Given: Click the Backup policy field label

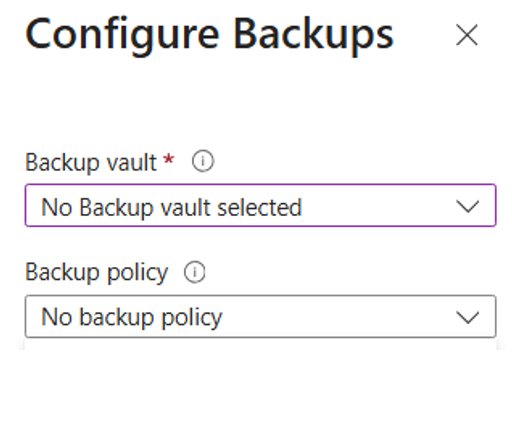Looking at the screenshot, I should [96, 273].
